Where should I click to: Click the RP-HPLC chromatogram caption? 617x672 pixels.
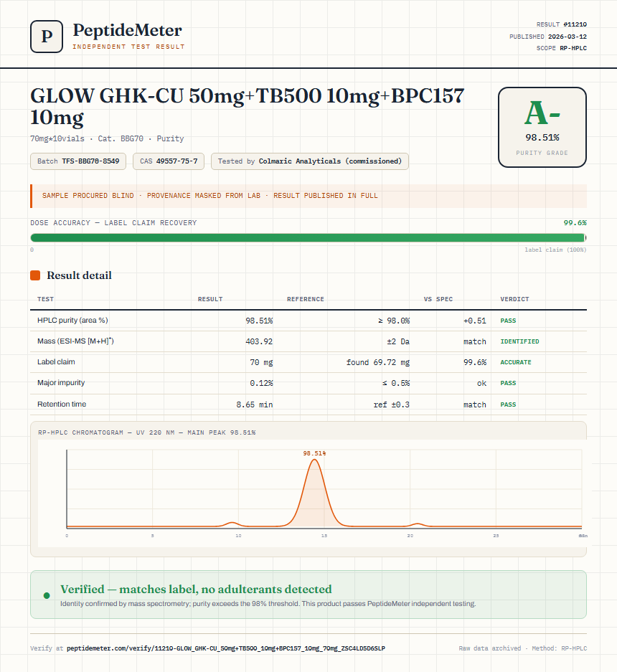[146, 432]
